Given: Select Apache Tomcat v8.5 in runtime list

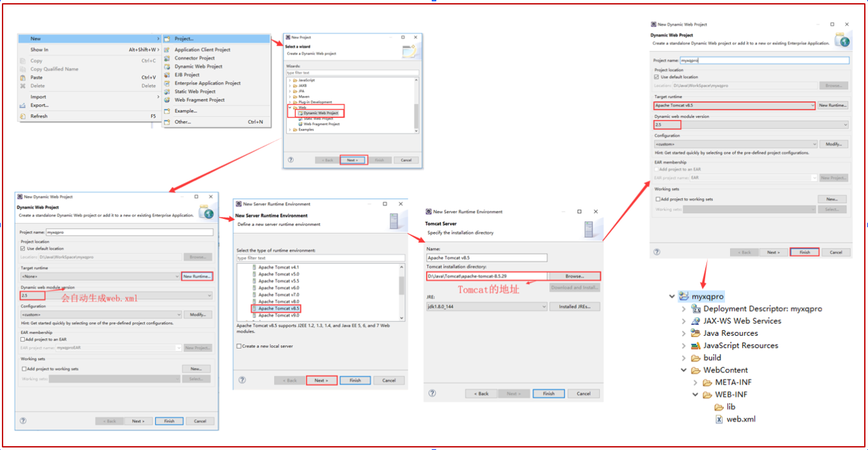Looking at the screenshot, I should coord(276,309).
